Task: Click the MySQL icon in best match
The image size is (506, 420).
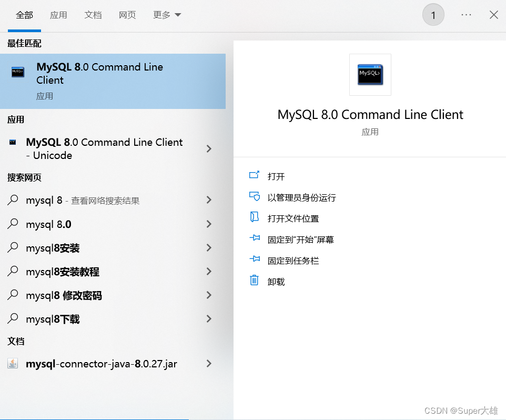Action: click(18, 72)
